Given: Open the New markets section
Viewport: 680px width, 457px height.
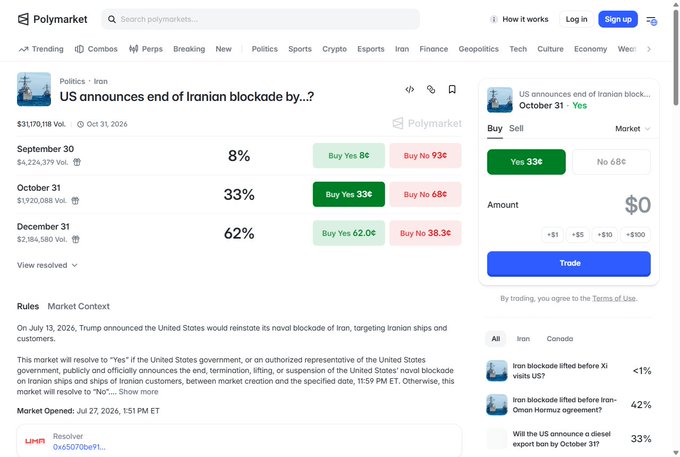Looking at the screenshot, I should [223, 49].
